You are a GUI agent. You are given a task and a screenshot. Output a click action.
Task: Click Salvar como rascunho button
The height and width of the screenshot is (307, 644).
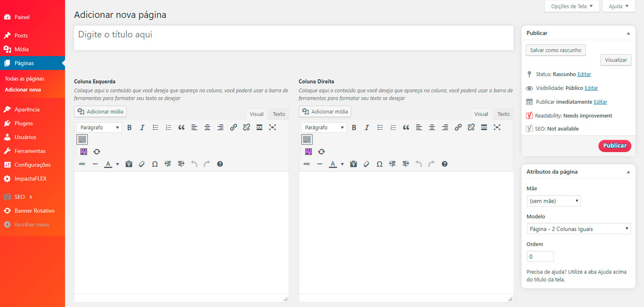[x=556, y=50]
